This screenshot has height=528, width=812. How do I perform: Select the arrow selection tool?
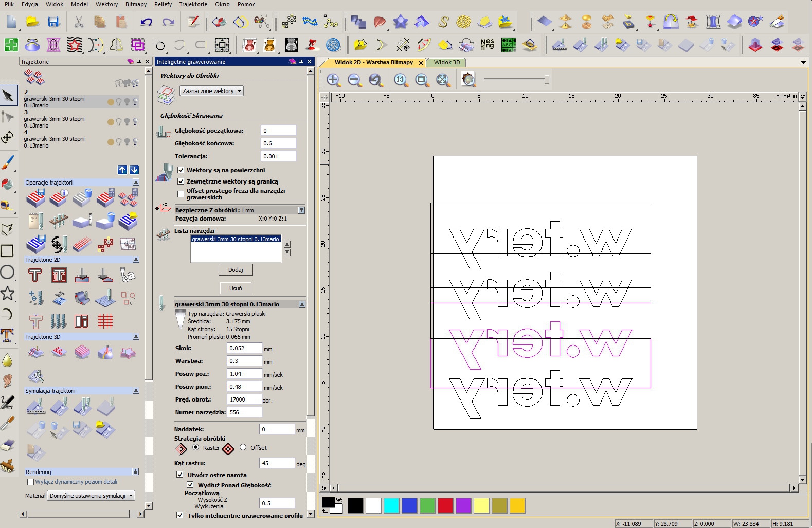coord(8,96)
